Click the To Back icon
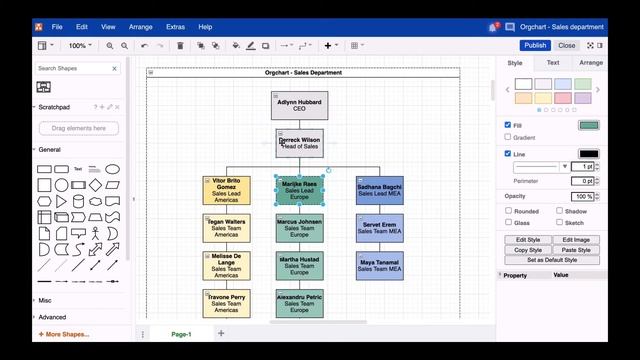This screenshot has width=640, height=360. click(x=216, y=46)
